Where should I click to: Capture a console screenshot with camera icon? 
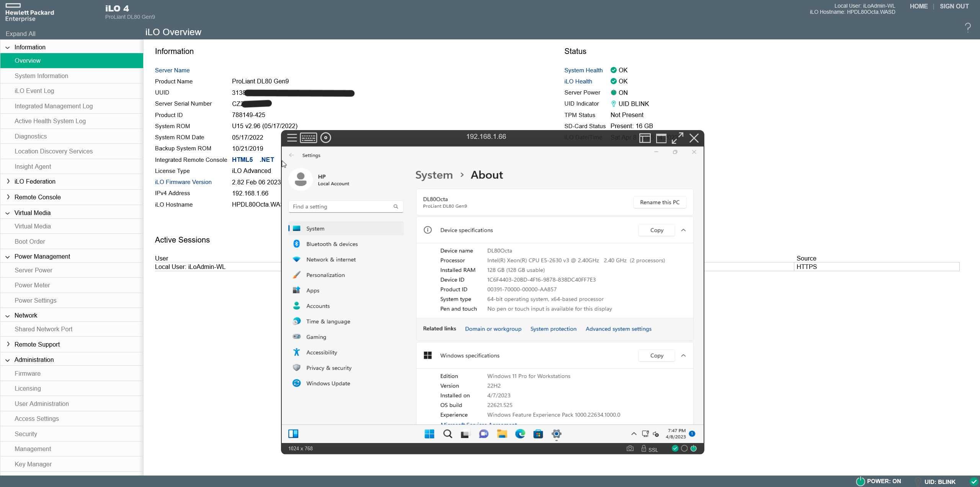pos(630,448)
